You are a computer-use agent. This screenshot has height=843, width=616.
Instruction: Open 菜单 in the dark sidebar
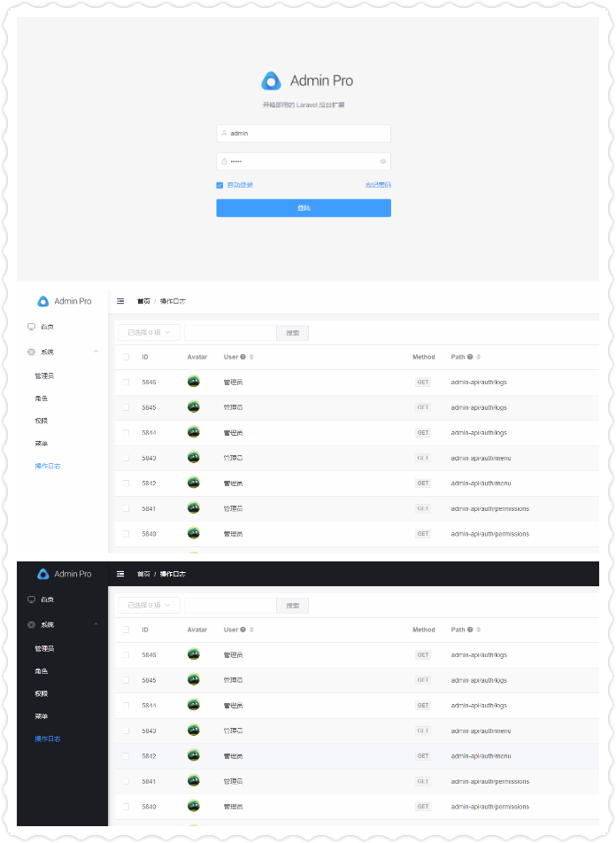point(42,716)
